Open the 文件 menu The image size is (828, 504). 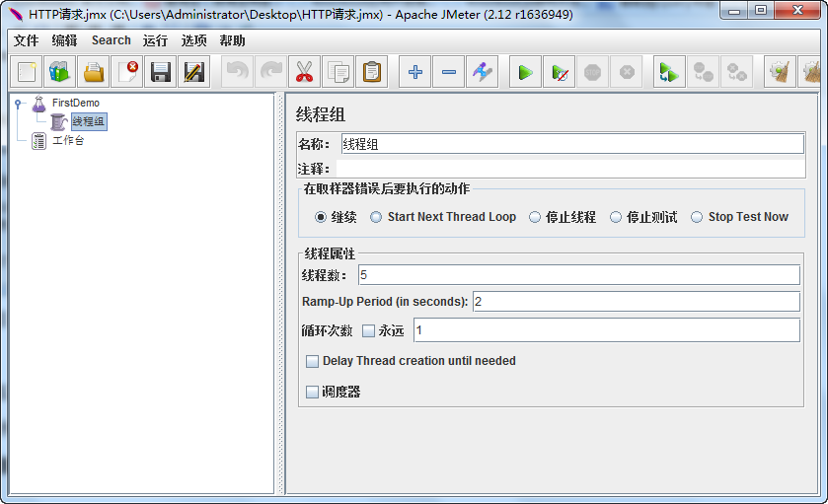27,40
